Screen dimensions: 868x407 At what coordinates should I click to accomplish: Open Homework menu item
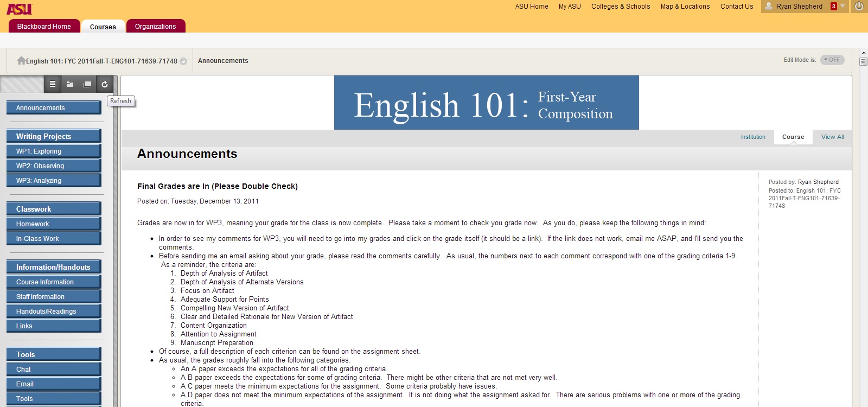[x=54, y=224]
